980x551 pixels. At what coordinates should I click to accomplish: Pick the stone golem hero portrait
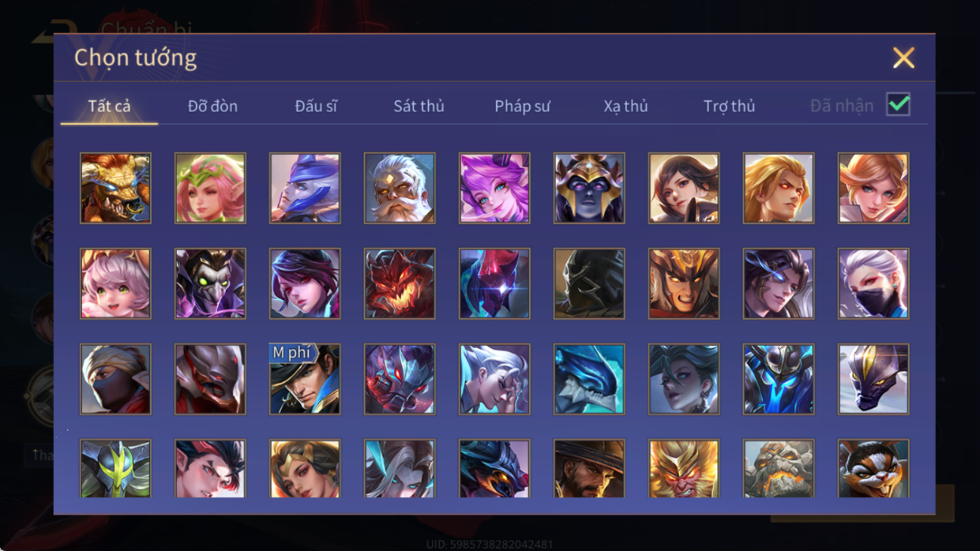point(779,468)
